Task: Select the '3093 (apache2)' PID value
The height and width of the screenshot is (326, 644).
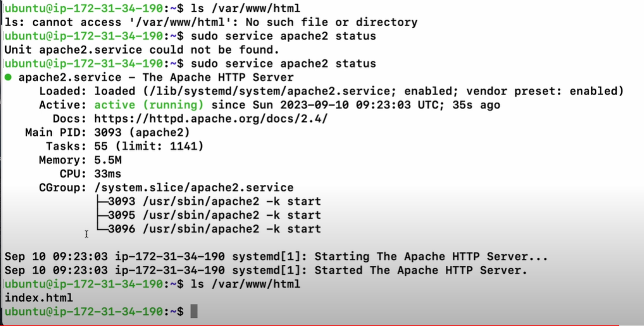Action: pos(142,132)
